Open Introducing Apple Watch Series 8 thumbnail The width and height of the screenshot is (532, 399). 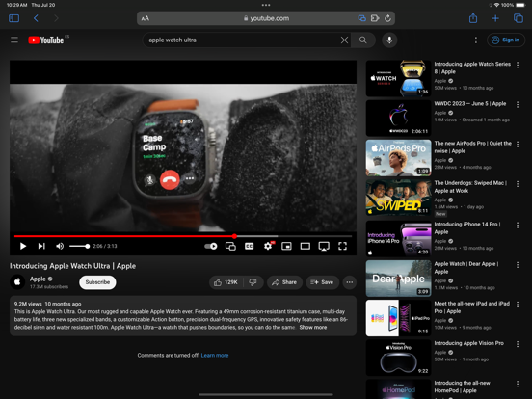(398, 78)
